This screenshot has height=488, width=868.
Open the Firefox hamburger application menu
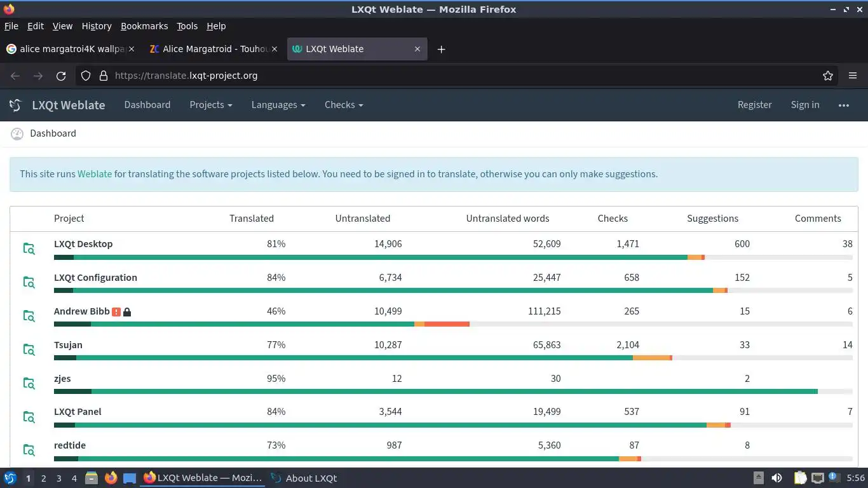point(853,76)
